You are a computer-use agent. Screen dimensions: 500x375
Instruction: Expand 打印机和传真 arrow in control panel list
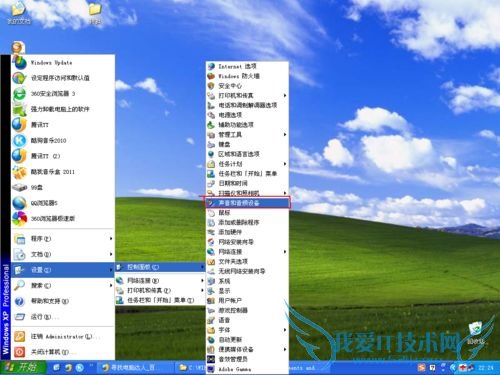[285, 96]
